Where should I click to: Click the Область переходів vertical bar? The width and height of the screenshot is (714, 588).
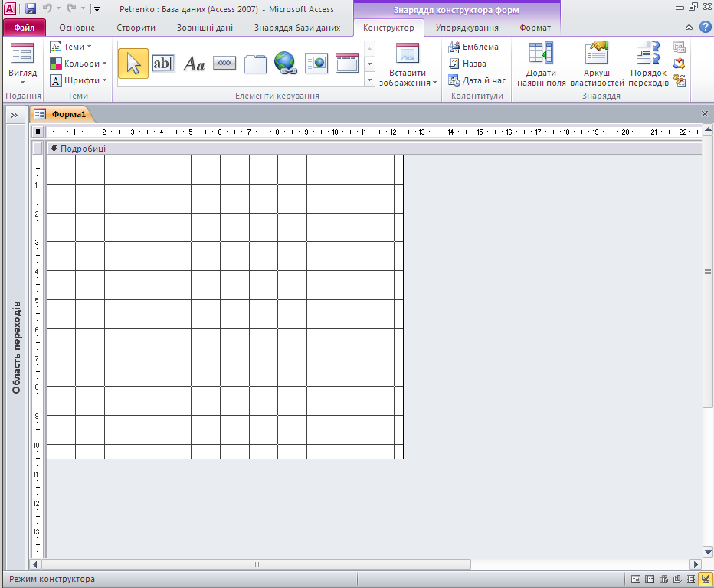click(x=16, y=347)
